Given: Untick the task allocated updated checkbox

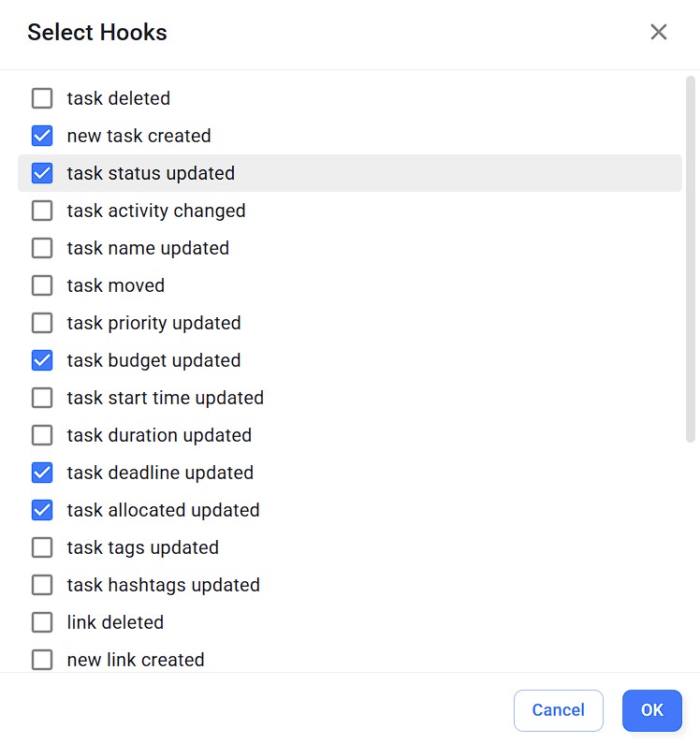Looking at the screenshot, I should coord(42,510).
